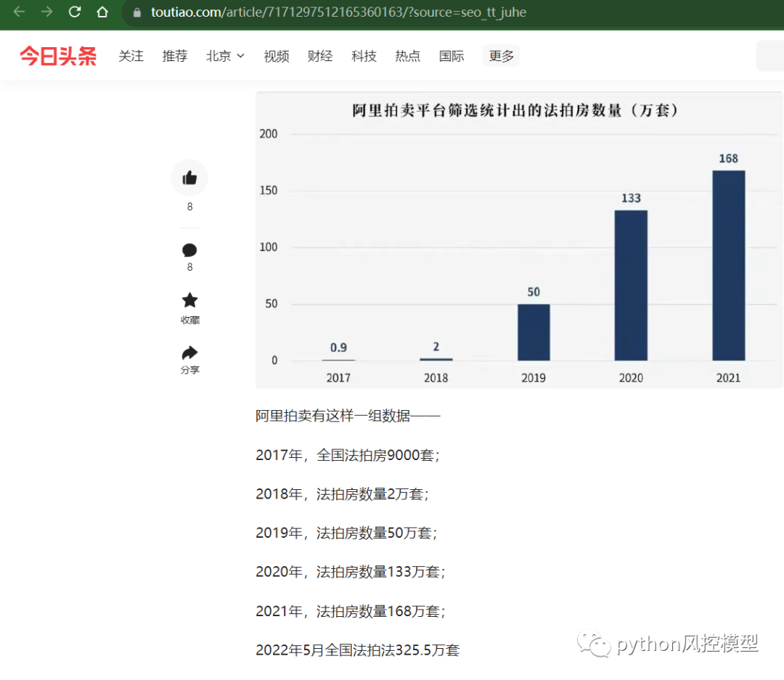784x680 pixels.
Task: Click the line 2018年，法拍房数量2万套
Action: click(x=342, y=494)
